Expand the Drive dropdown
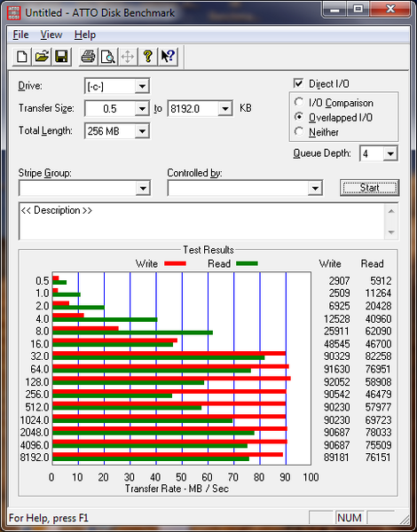Image resolution: width=417 pixels, height=532 pixels. pyautogui.click(x=142, y=86)
